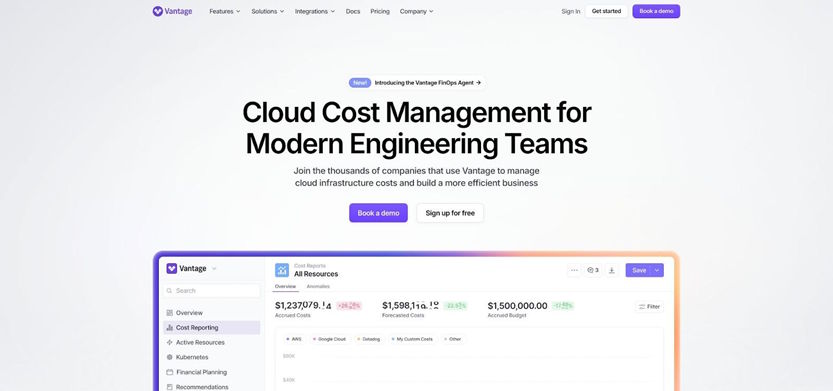Click the red accrued costs percentage badge
Image resolution: width=833 pixels, height=391 pixels.
tap(349, 305)
